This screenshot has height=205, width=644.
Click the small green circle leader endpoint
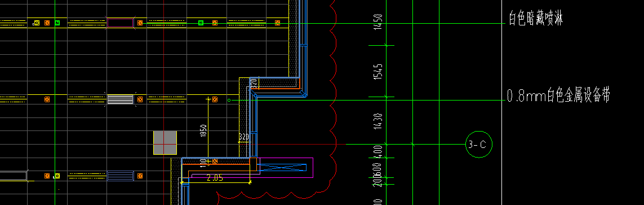tap(229, 100)
